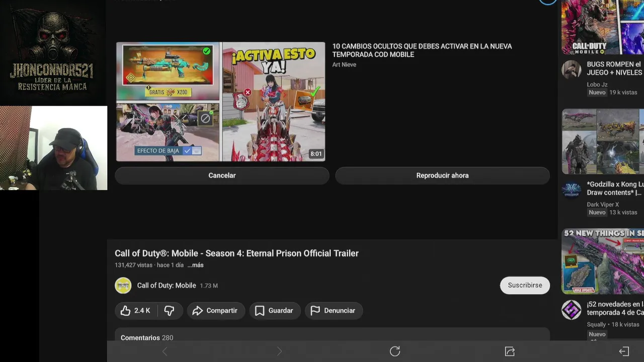Report the video with Denunciar button

(x=333, y=311)
